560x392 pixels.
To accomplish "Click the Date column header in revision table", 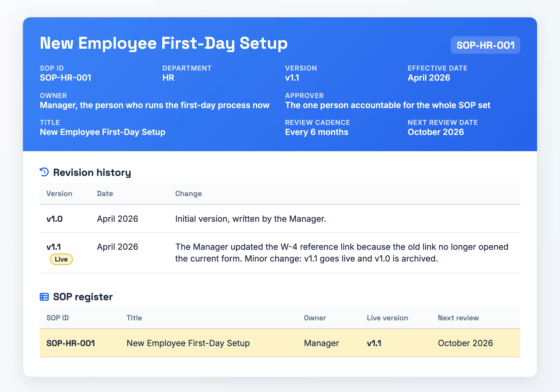I will [105, 194].
